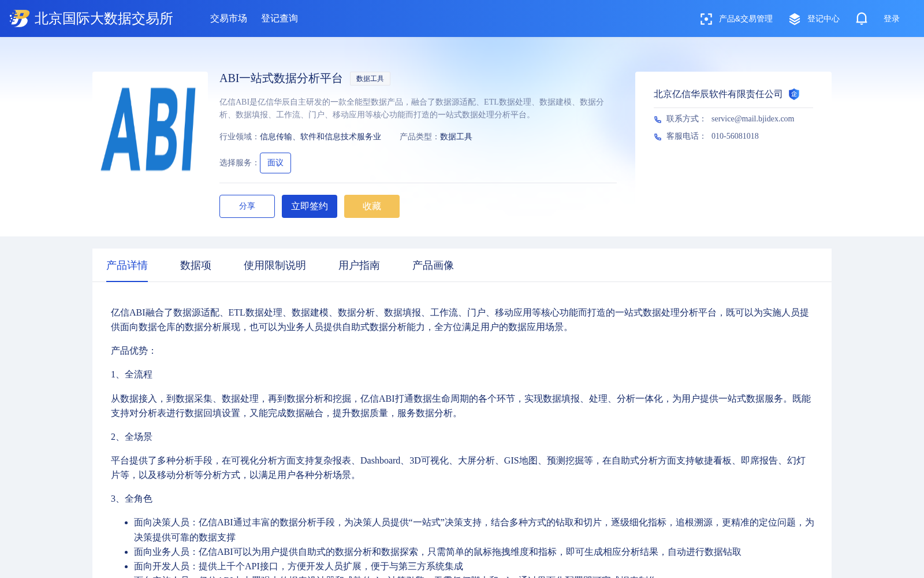Viewport: 924px width, 578px height.
Task: Click the 北京国际大数据交易所 site title
Action: (104, 18)
